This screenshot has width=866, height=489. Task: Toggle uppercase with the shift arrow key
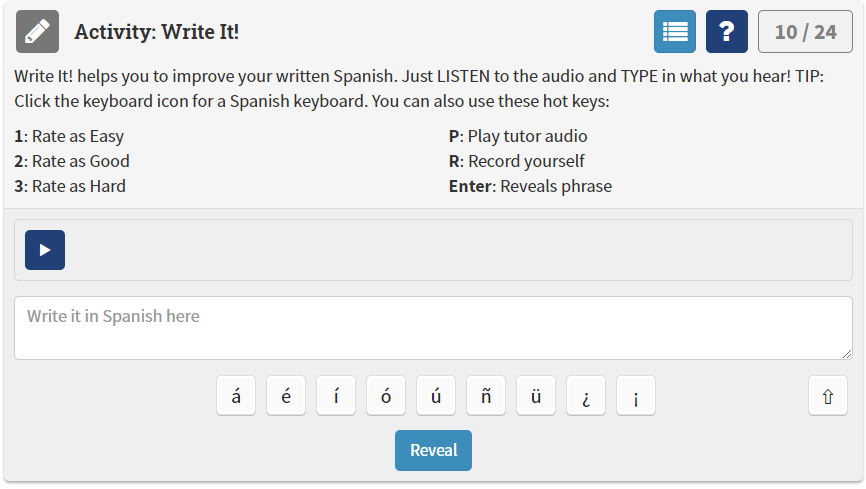[x=828, y=396]
